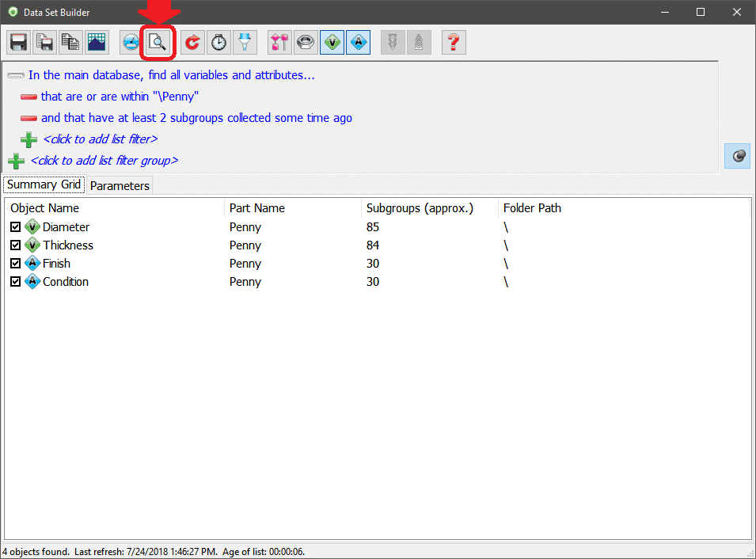Click the "In the main database" link

point(171,75)
